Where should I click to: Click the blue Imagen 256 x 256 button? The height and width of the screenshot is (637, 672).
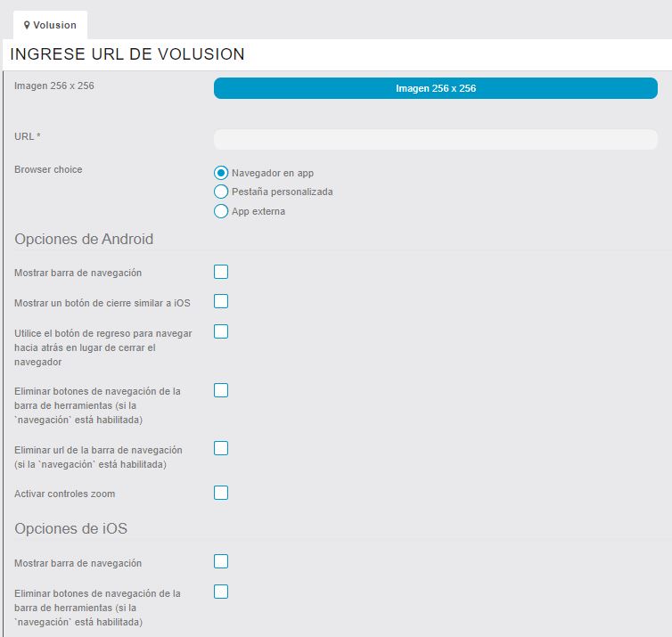pos(436,88)
